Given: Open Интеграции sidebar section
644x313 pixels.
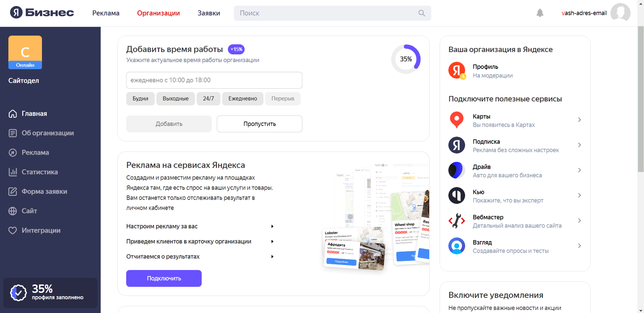Looking at the screenshot, I should tap(41, 230).
